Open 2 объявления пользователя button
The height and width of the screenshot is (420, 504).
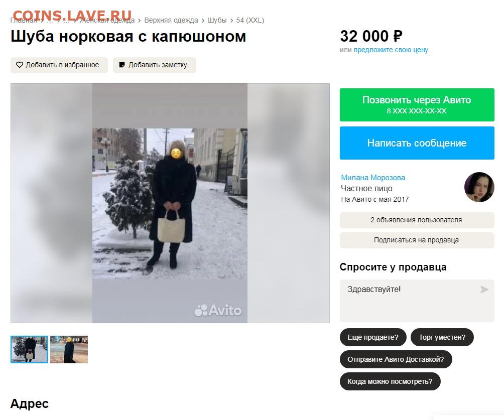click(x=417, y=220)
